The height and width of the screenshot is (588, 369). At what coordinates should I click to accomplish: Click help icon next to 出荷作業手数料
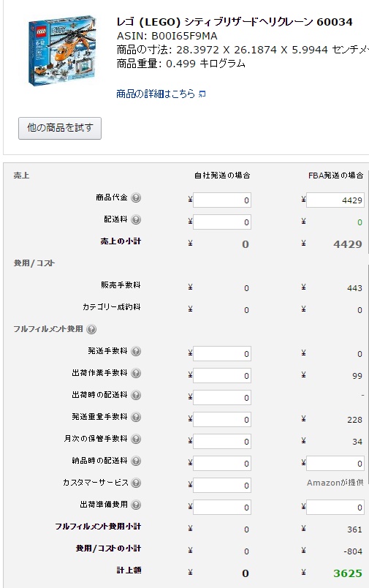136,373
